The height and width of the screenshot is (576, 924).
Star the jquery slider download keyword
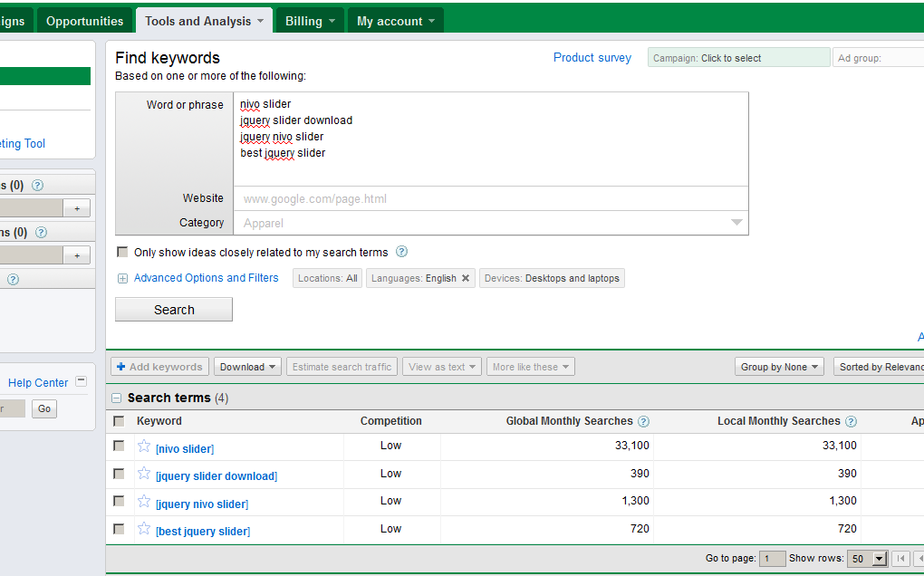(143, 474)
